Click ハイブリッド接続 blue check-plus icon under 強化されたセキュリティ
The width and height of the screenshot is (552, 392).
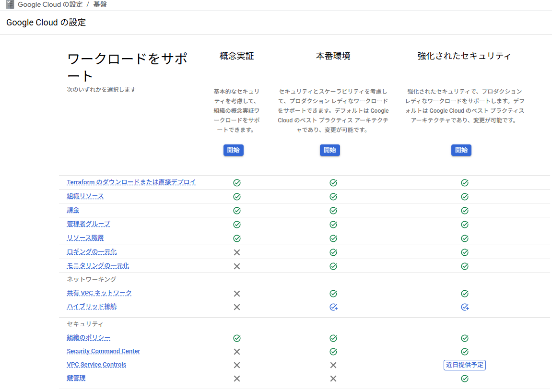[x=465, y=307]
